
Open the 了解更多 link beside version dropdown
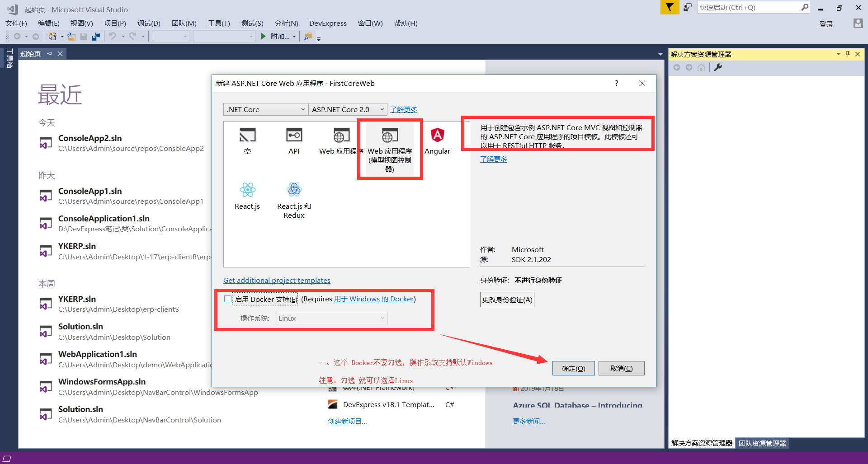tap(404, 109)
